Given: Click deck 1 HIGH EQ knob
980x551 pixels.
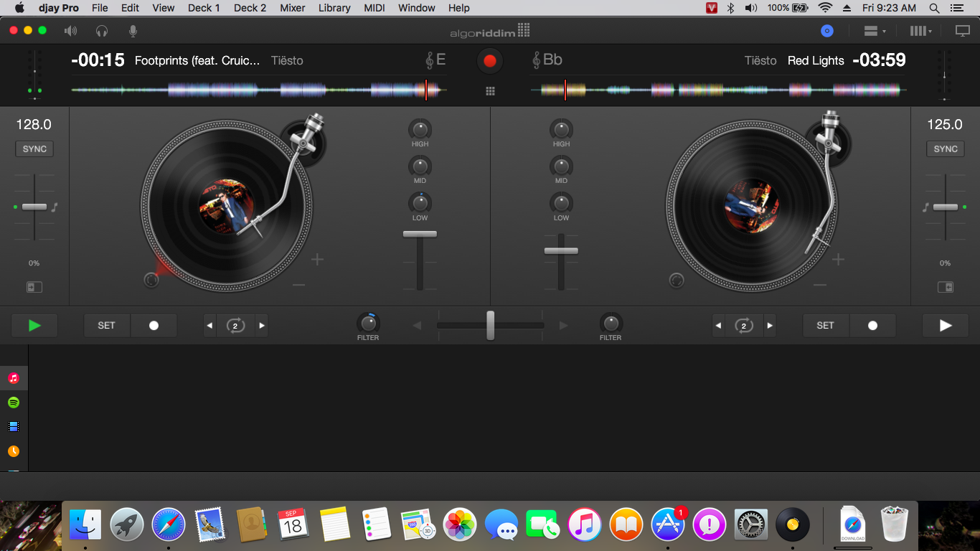Looking at the screenshot, I should coord(420,129).
